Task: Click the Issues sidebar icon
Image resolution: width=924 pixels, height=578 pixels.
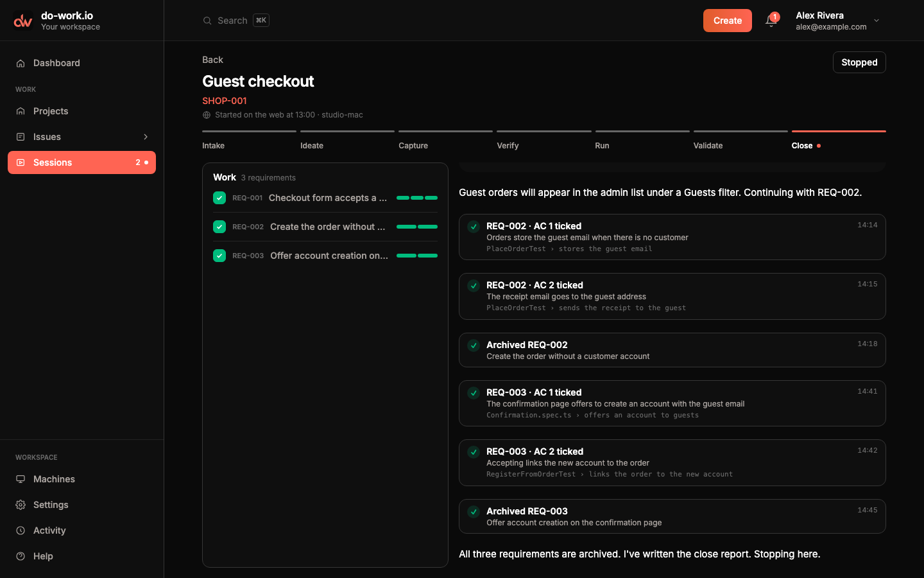Action: tap(21, 137)
